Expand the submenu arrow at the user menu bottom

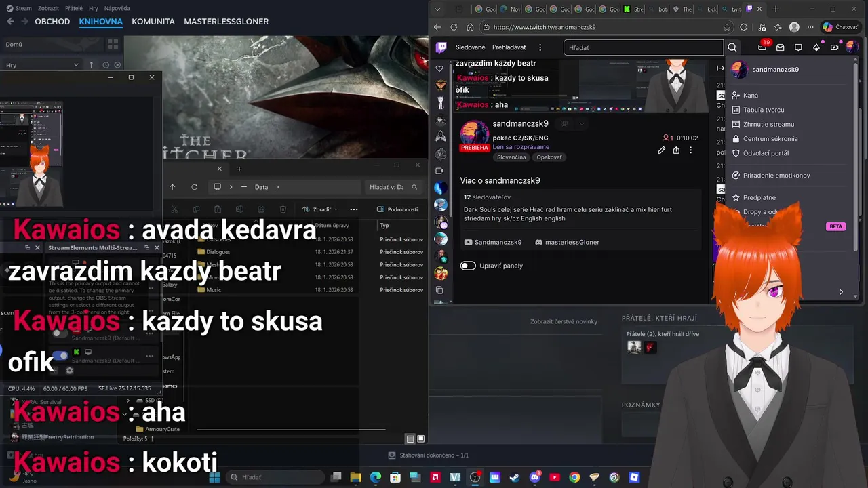click(x=841, y=292)
